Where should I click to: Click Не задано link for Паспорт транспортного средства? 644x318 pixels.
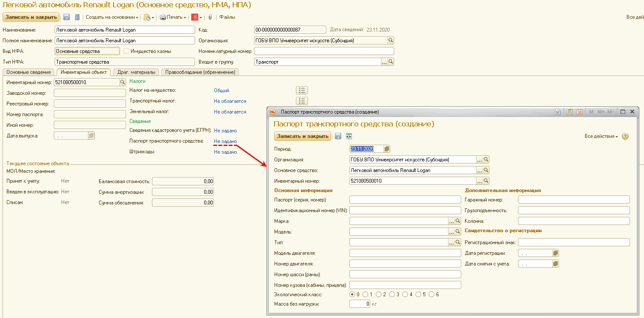(x=225, y=141)
